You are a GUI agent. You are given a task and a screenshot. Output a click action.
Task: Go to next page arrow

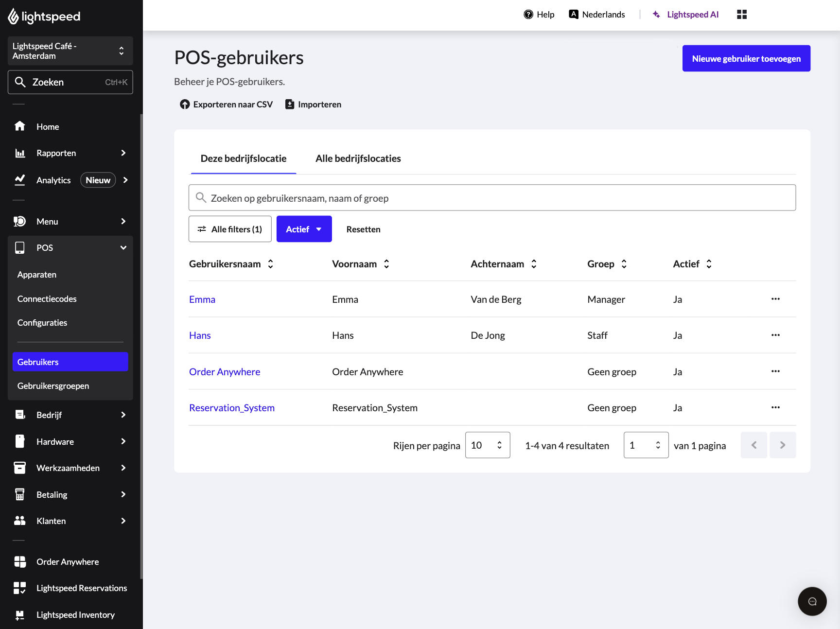pos(783,445)
